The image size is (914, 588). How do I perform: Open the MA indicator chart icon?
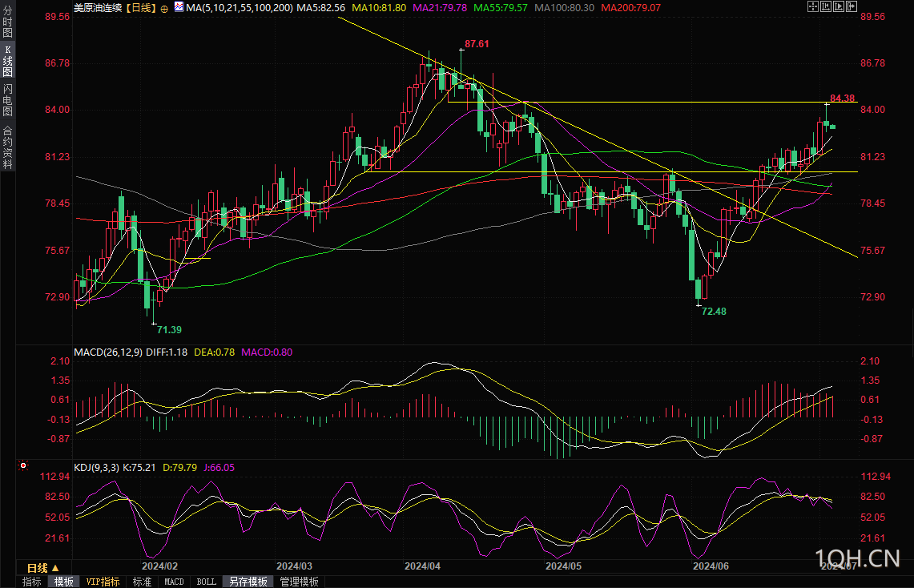(x=179, y=7)
